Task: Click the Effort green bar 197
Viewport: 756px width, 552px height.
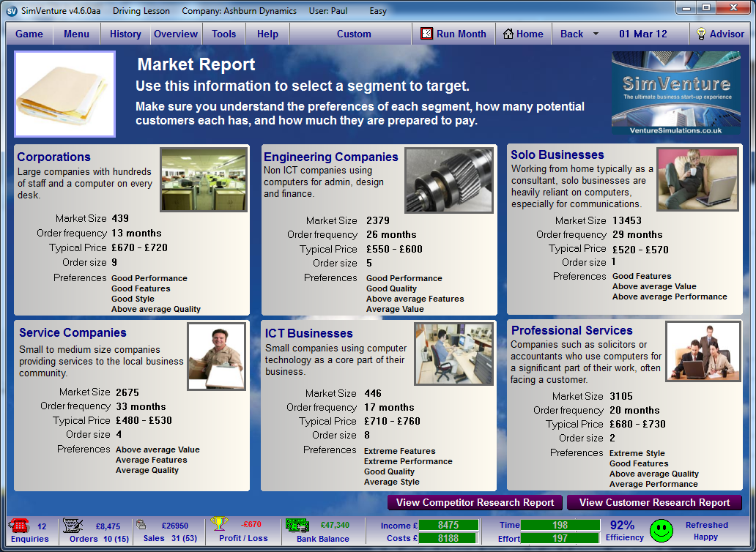Action: click(x=560, y=538)
